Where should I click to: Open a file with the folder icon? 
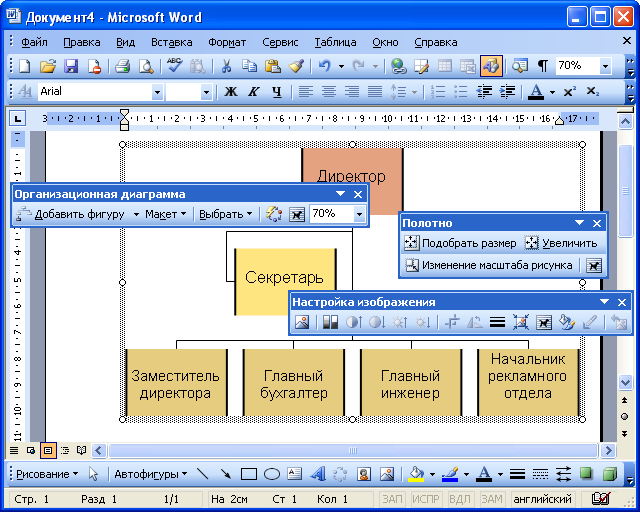[x=48, y=66]
